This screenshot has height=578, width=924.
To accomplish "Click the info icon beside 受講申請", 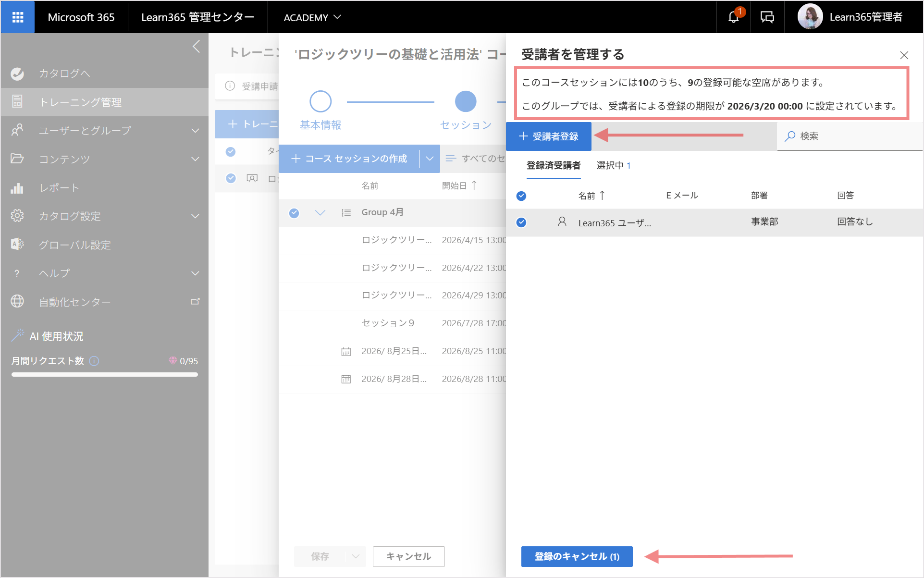I will (230, 86).
